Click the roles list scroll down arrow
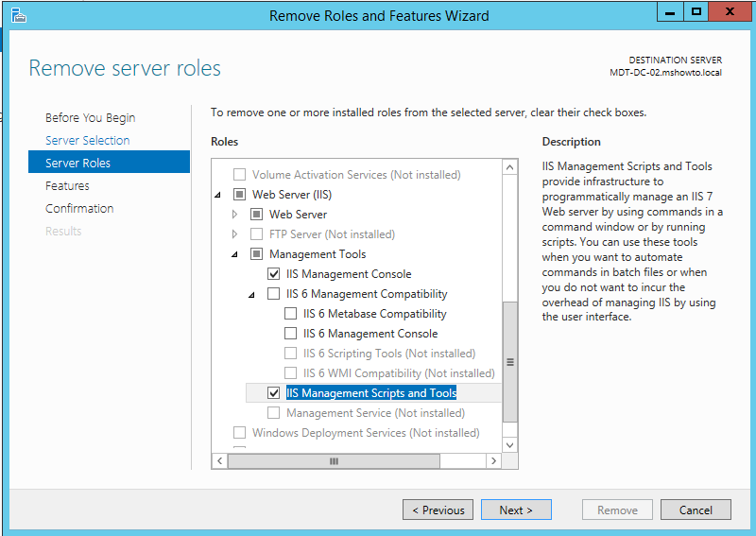This screenshot has width=756, height=536. point(509,445)
